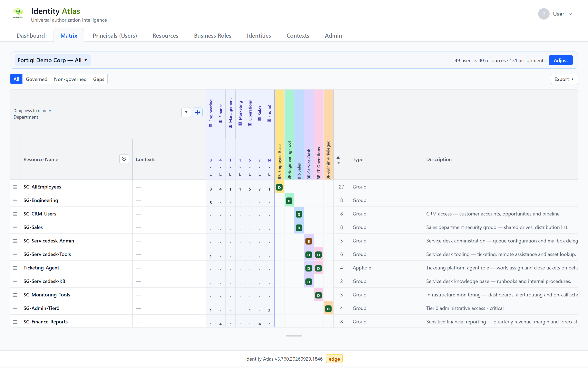This screenshot has width=588, height=368.
Task: Click the D badge in SG-Admin-Tier0 row
Action: pos(328,309)
